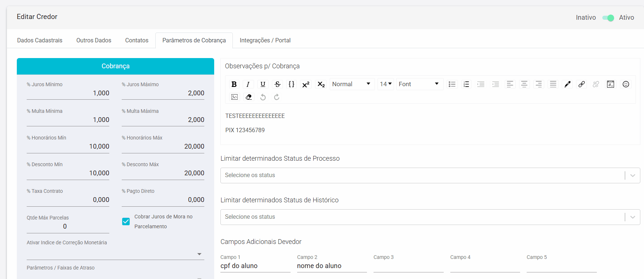
Task: Open the Outros Dados tab
Action: tap(94, 41)
